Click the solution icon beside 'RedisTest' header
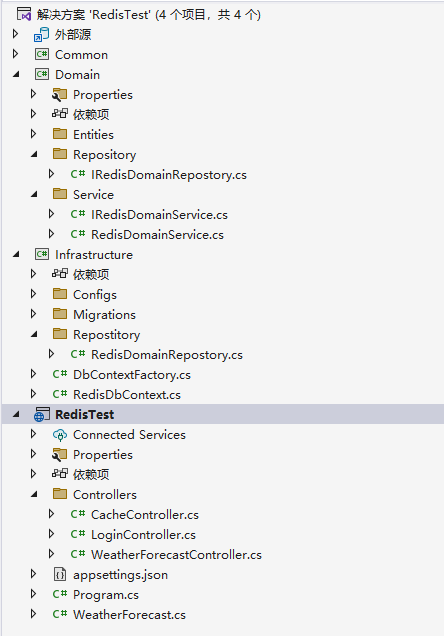 [x=24, y=14]
